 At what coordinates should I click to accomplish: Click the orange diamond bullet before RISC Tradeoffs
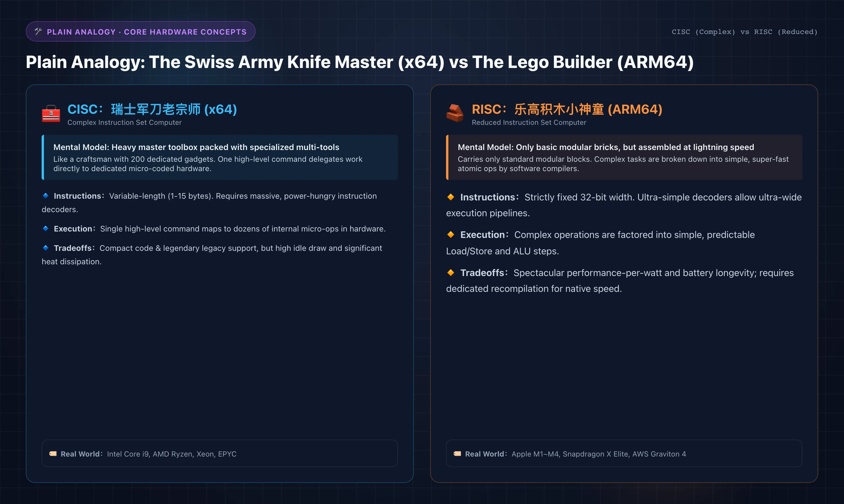[x=451, y=273]
